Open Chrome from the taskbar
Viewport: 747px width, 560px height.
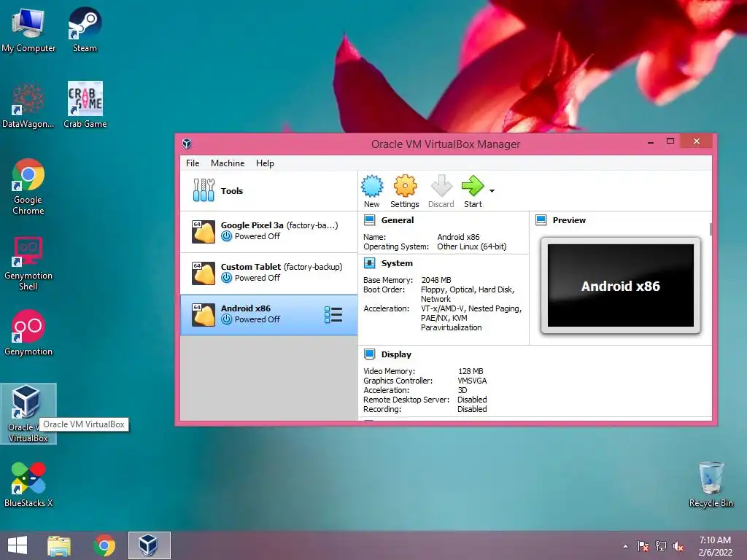coord(104,545)
